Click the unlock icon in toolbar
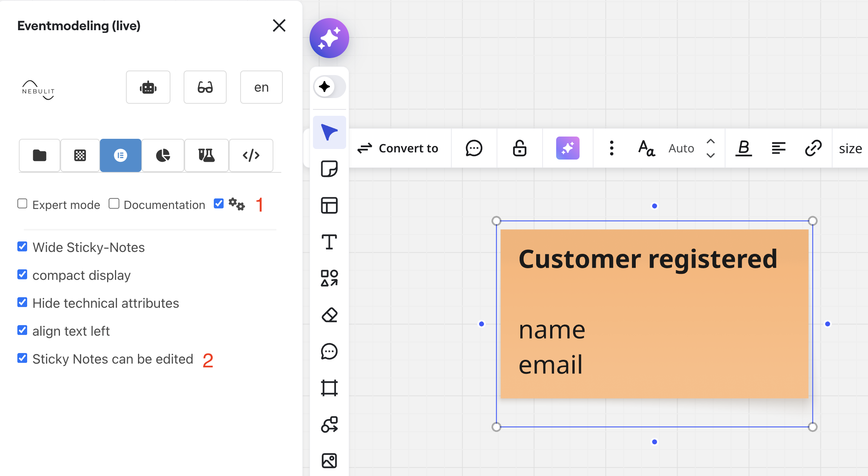The height and width of the screenshot is (476, 868). [520, 148]
